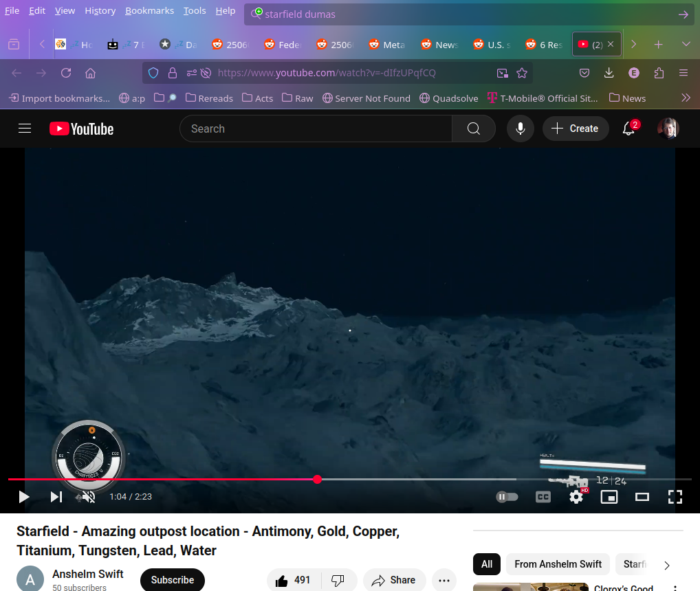This screenshot has height=591, width=700.
Task: Unmute the video volume icon
Action: pyautogui.click(x=89, y=497)
